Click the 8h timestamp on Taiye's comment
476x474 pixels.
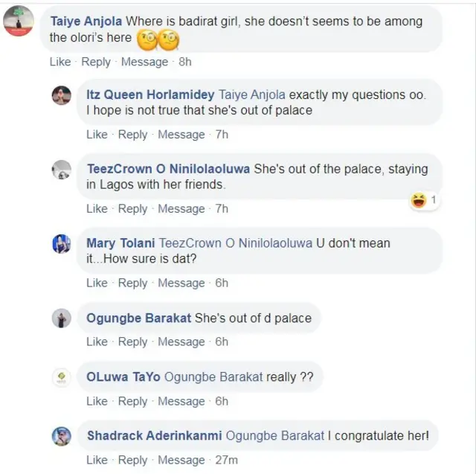(x=185, y=62)
